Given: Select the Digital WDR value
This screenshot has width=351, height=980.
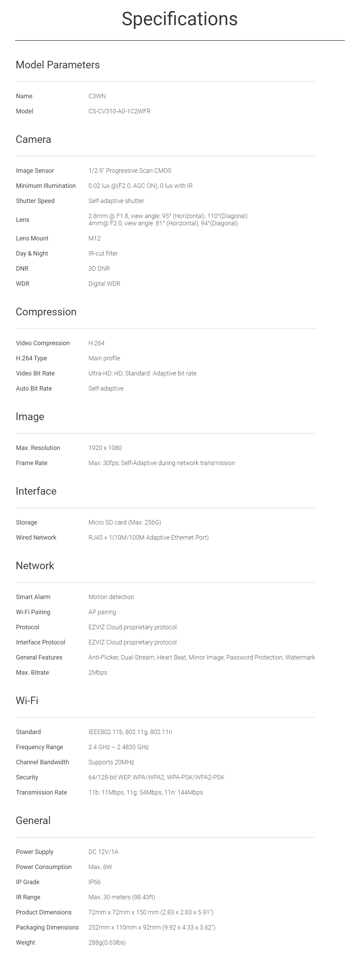Looking at the screenshot, I should pyautogui.click(x=104, y=284).
